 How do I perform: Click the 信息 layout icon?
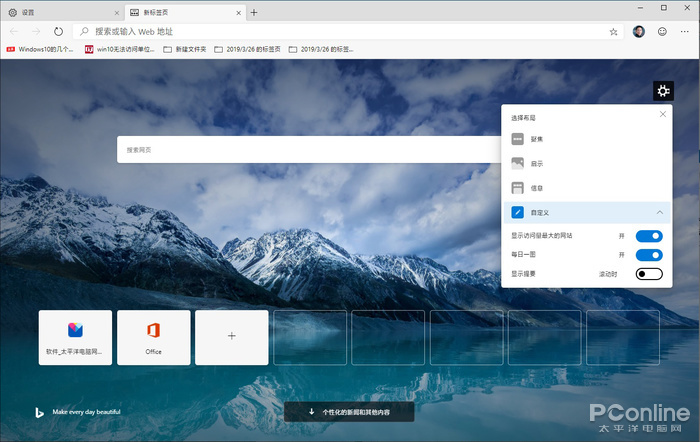517,188
